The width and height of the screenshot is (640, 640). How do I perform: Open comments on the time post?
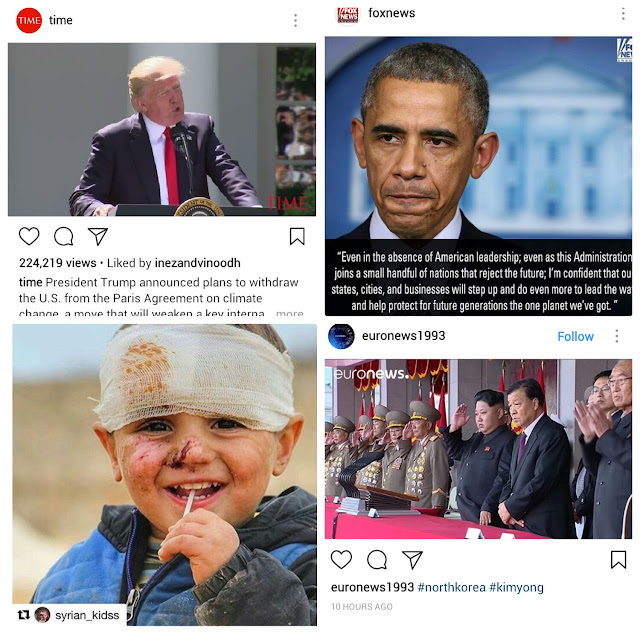coord(64,236)
